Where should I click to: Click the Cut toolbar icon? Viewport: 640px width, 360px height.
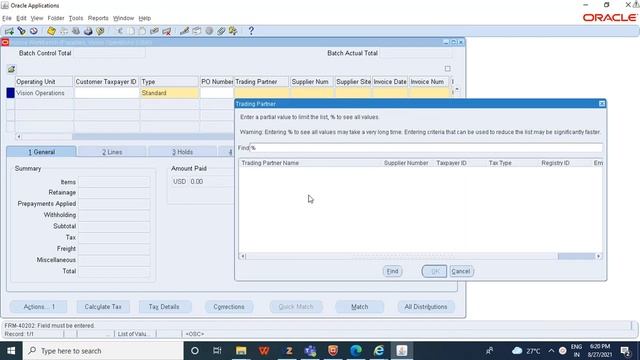[x=120, y=31]
